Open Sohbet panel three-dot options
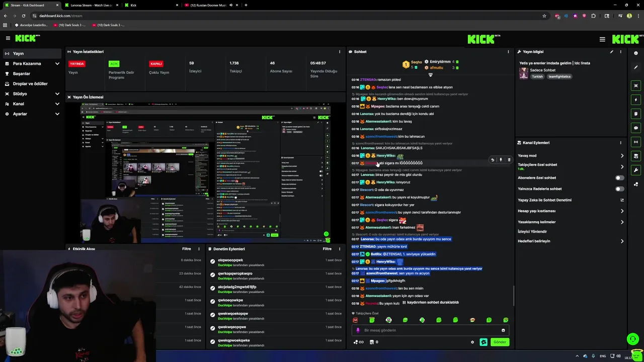644x362 pixels. [508, 52]
